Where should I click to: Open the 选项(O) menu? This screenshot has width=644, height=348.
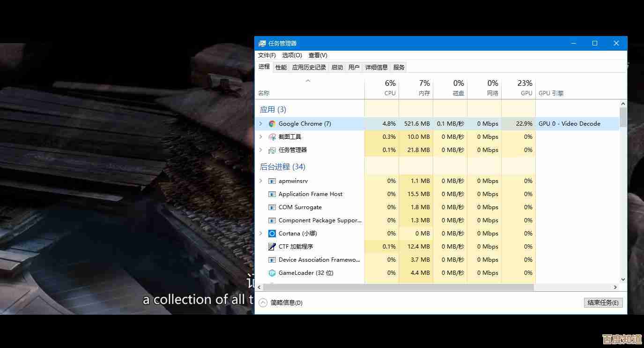pyautogui.click(x=292, y=55)
